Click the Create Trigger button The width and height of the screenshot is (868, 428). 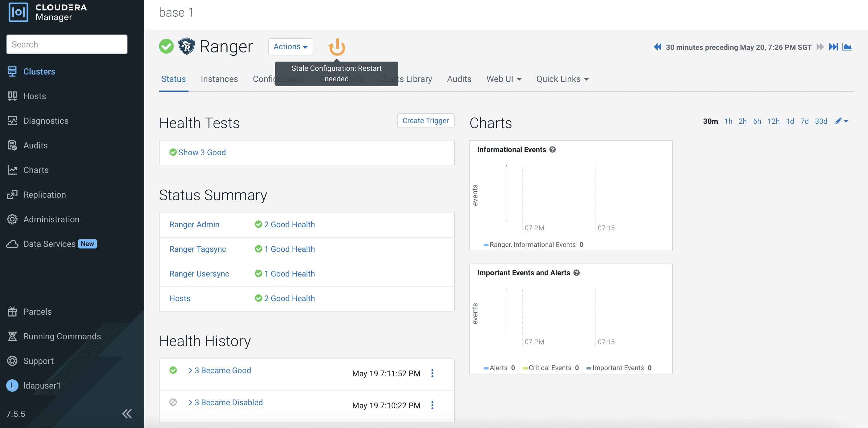point(425,121)
